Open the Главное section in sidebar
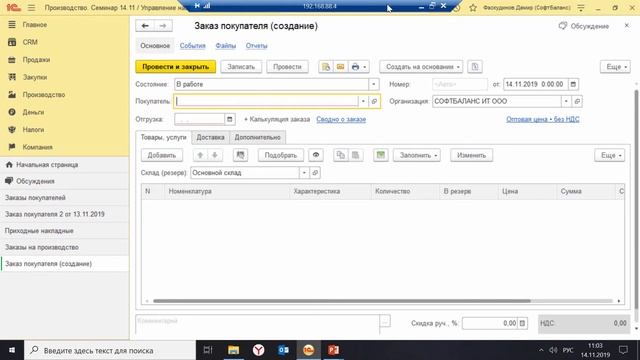The height and width of the screenshot is (360, 640). [x=35, y=24]
